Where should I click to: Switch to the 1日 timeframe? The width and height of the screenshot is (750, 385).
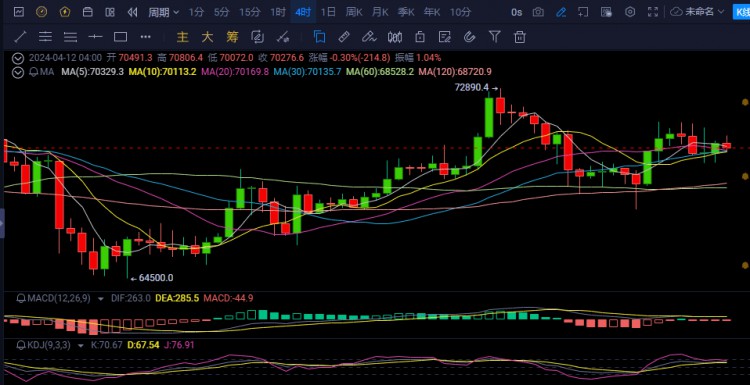(x=328, y=12)
